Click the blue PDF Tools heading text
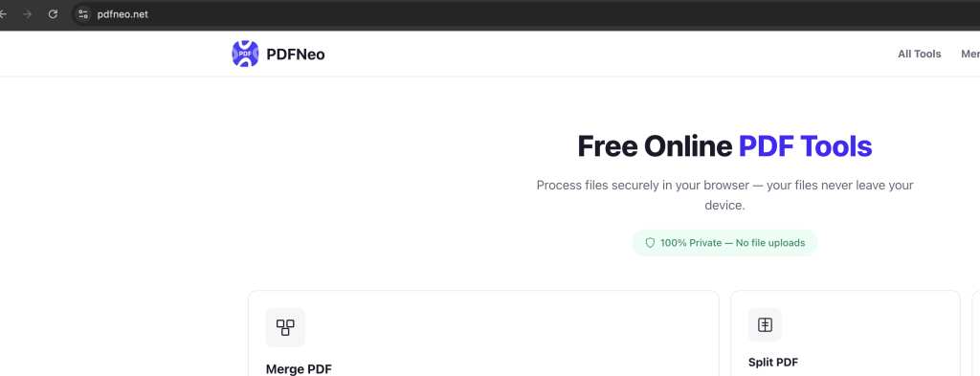 [x=805, y=146]
